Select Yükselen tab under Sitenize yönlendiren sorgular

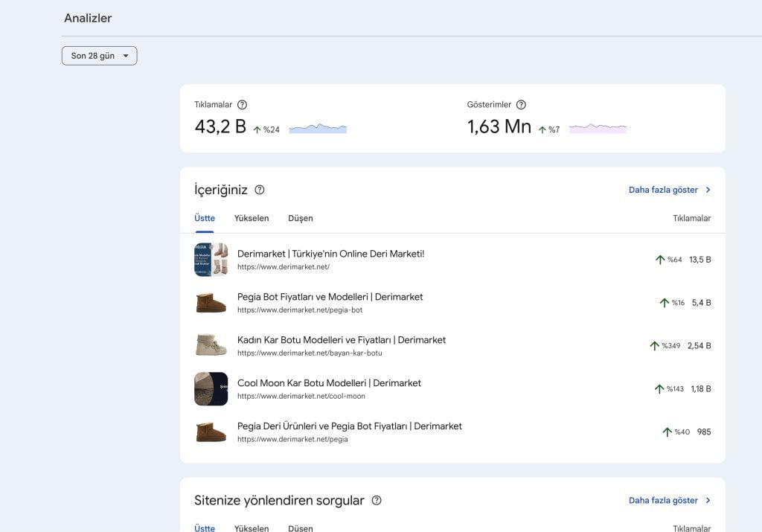[252, 528]
